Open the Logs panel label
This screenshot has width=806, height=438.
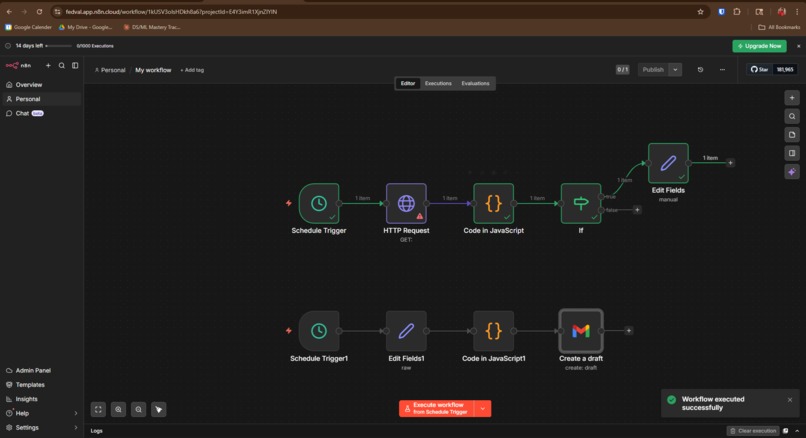tap(97, 431)
